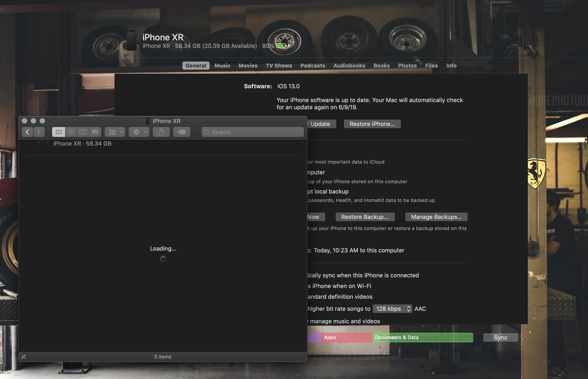Go back in iPhone XR Finder window

tap(27, 132)
